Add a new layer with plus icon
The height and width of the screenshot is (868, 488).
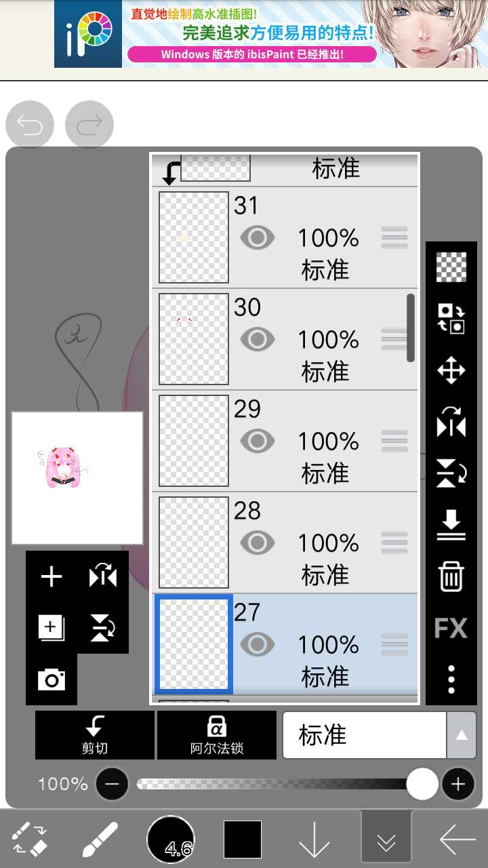[52, 577]
